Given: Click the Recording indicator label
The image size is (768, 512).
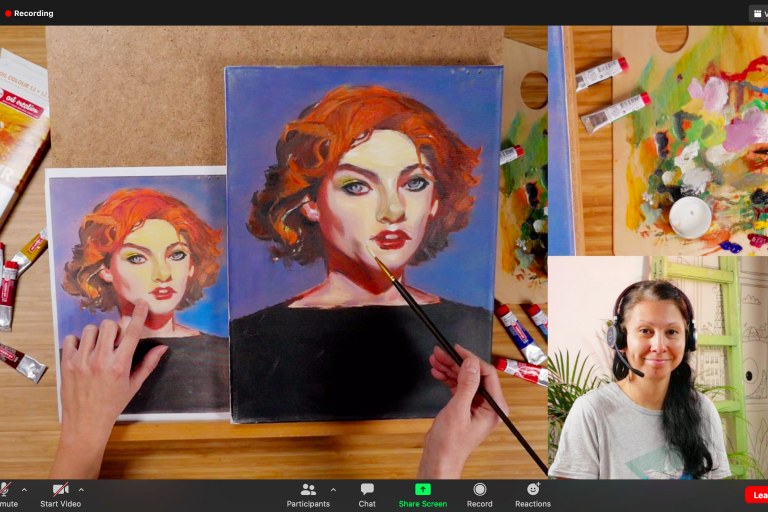Looking at the screenshot, I should coord(34,14).
